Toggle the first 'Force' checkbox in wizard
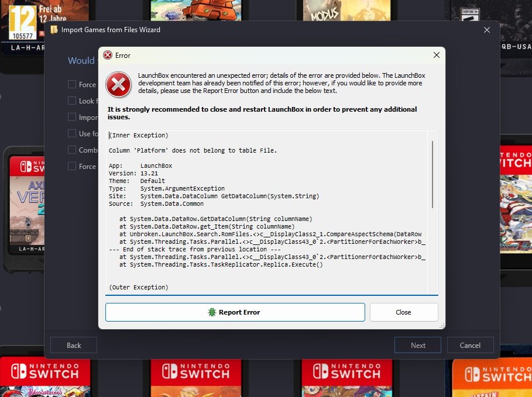 pos(72,84)
